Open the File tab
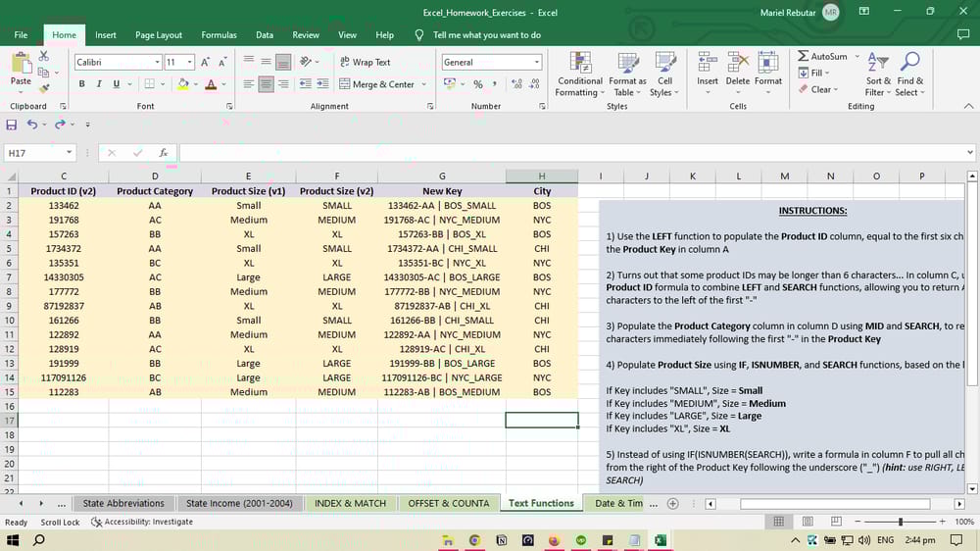The height and width of the screenshot is (551, 980). (x=21, y=35)
